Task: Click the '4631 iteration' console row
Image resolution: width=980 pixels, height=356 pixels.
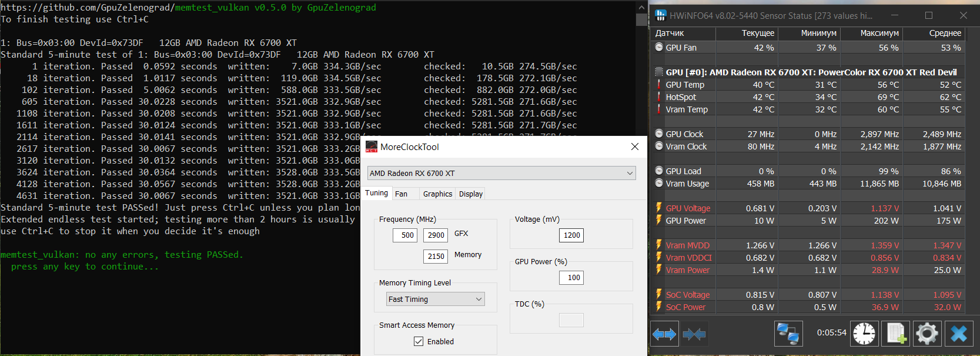Action: [188, 195]
